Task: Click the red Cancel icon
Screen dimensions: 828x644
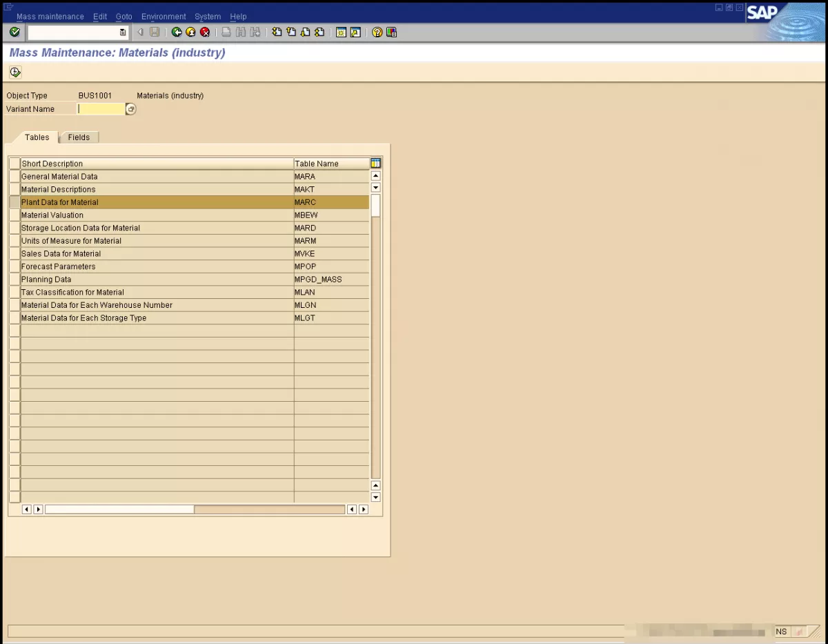Action: (205, 32)
